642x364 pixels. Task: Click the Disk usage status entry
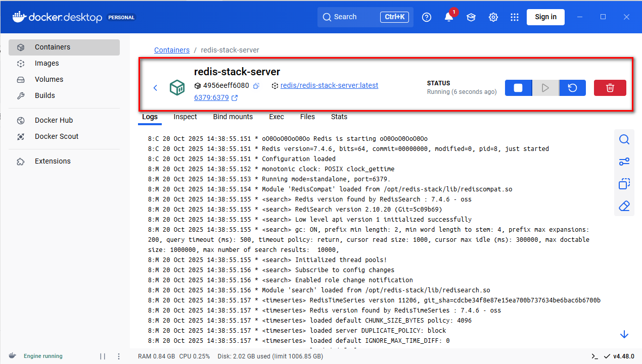coord(270,356)
